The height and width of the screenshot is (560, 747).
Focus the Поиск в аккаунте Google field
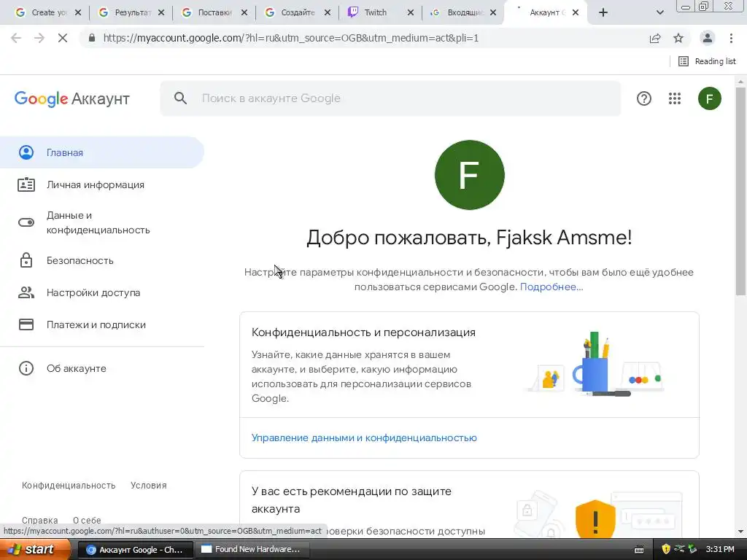(391, 98)
